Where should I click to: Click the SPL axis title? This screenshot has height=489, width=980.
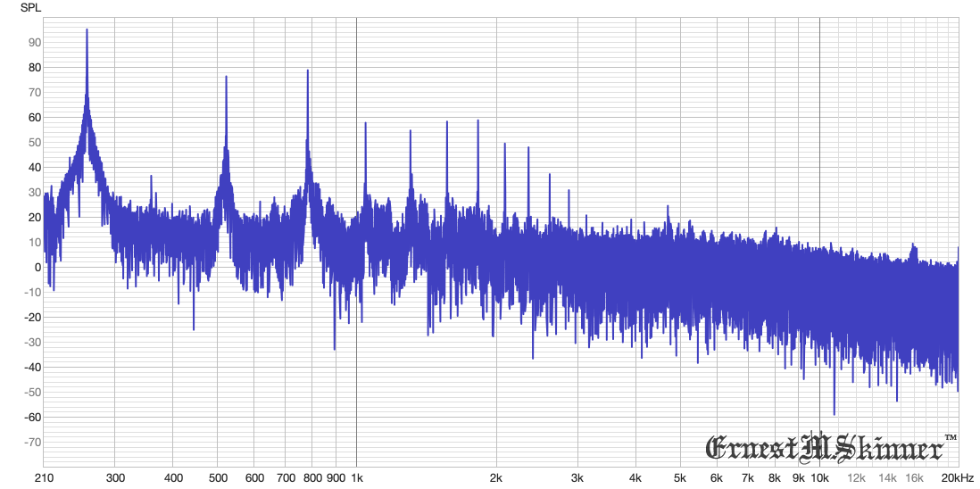click(29, 8)
